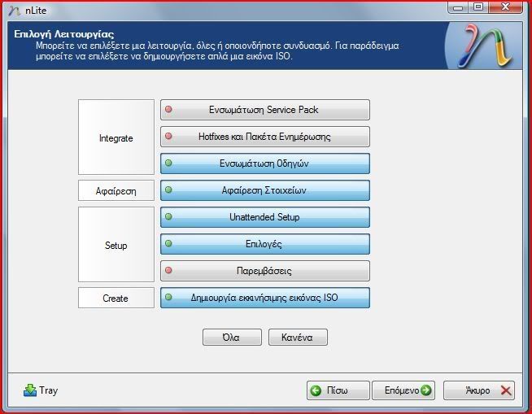This screenshot has height=414, width=532.
Task: Deselect the Αφαίρεση Στοιχείων option
Action: [x=264, y=190]
